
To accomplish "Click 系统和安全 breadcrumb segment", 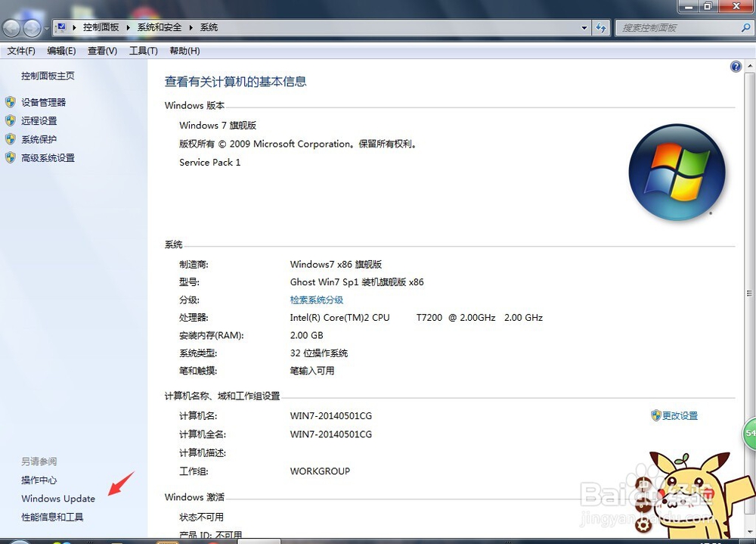I will coord(159,27).
